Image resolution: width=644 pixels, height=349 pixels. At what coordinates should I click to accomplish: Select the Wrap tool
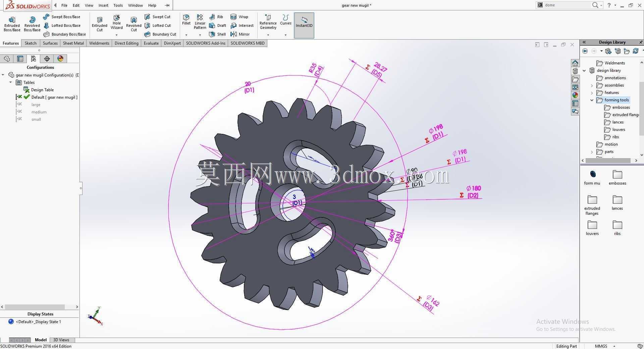[x=239, y=17]
